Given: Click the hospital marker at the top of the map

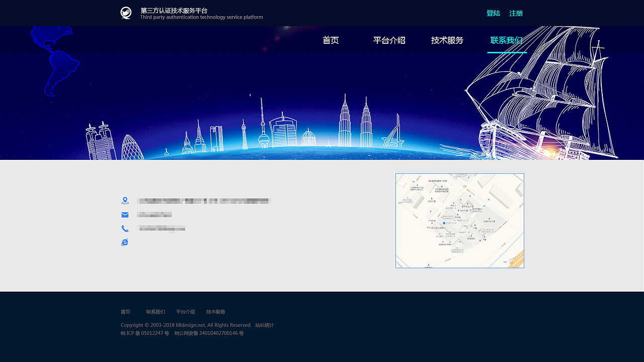Looking at the screenshot, I should (x=430, y=181).
